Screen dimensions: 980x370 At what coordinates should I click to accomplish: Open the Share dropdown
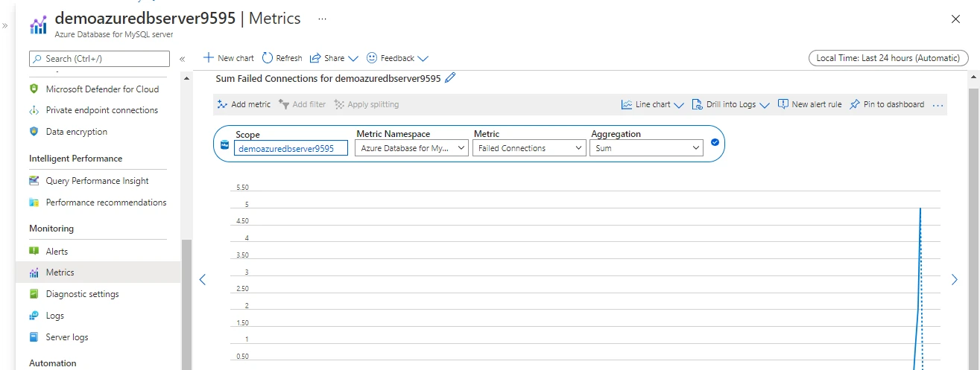[334, 58]
